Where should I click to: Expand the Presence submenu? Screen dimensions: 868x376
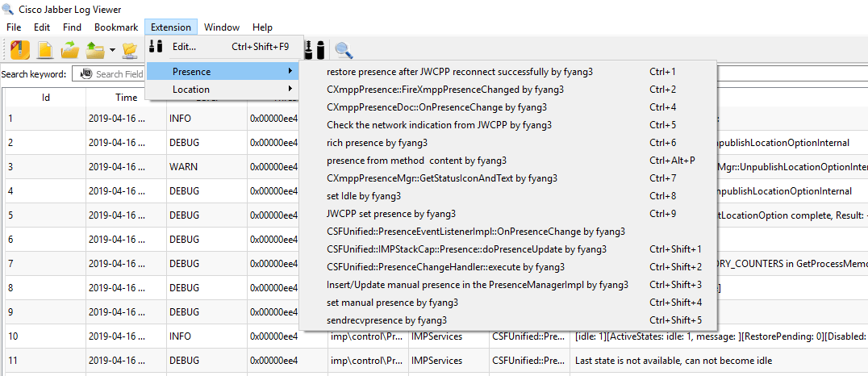(223, 72)
